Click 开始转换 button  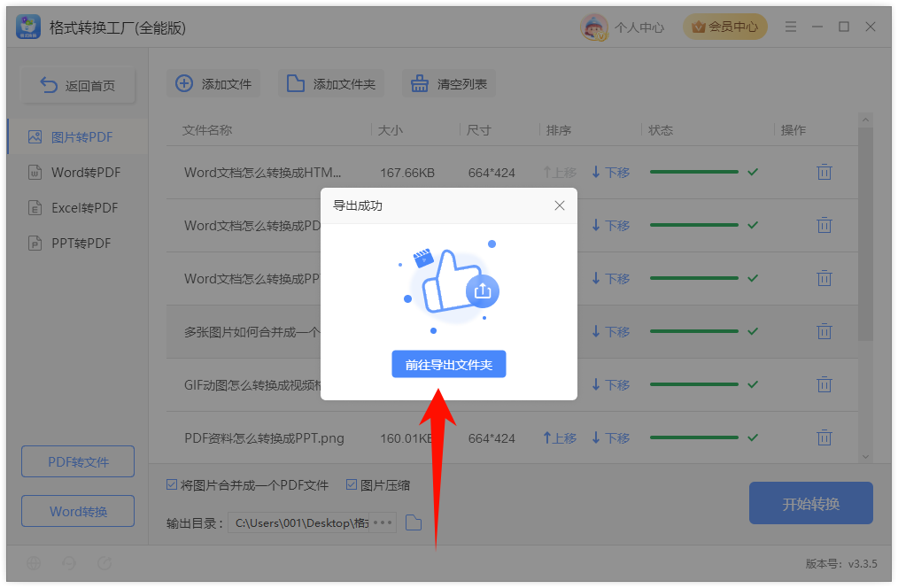(x=811, y=503)
